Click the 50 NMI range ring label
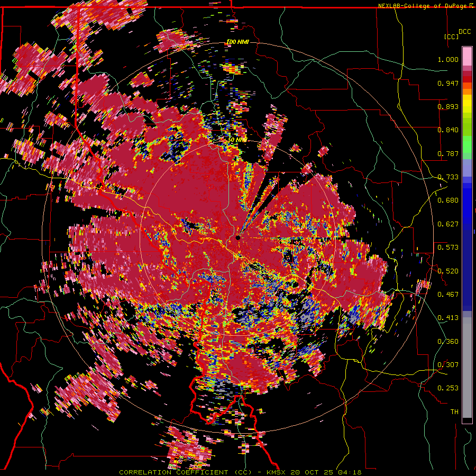 [x=237, y=140]
